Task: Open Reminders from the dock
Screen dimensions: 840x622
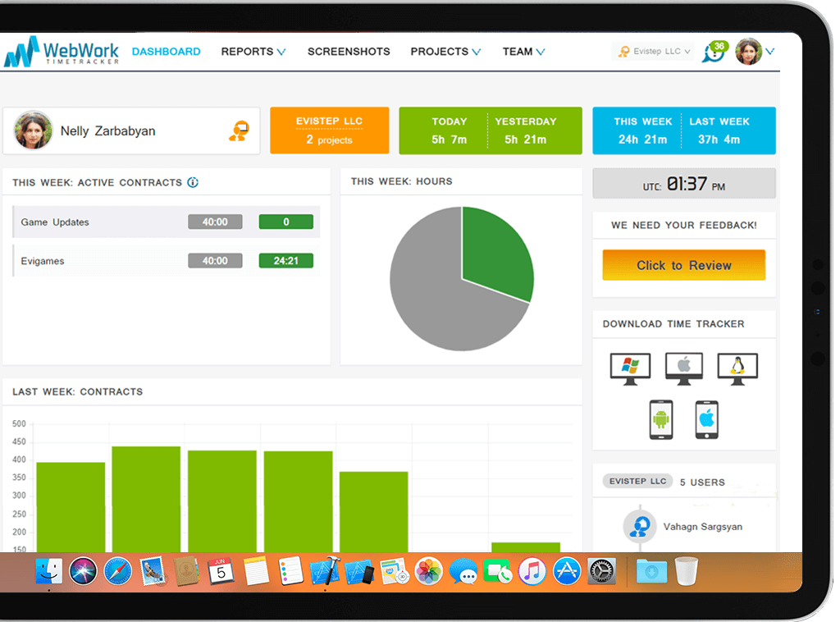Action: [x=291, y=571]
